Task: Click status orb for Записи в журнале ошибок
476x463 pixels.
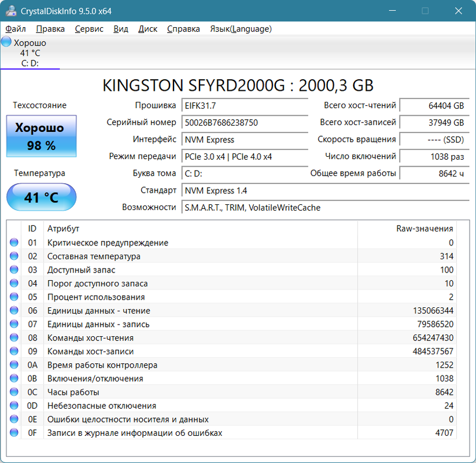Action: coord(14,433)
